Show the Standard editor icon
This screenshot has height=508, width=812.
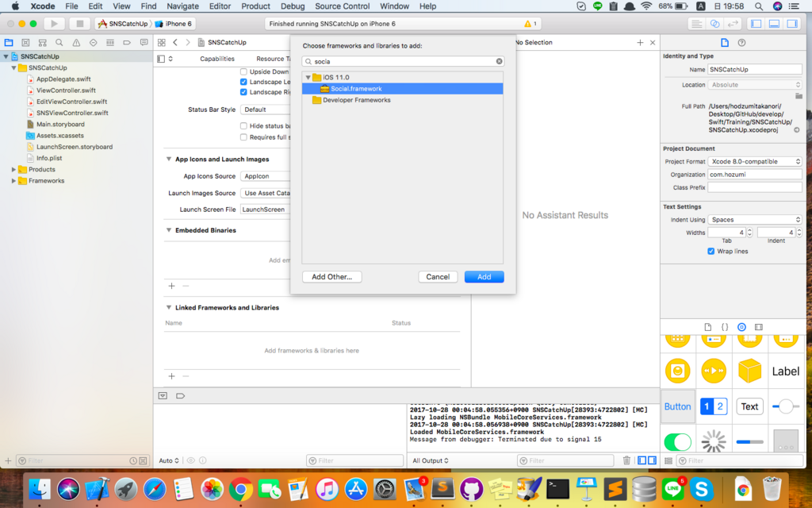coord(696,24)
